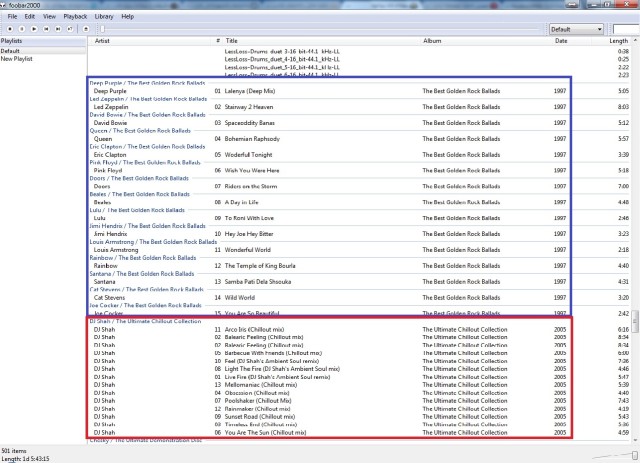640x463 pixels.
Task: Skip to the previous track
Action: 46,29
